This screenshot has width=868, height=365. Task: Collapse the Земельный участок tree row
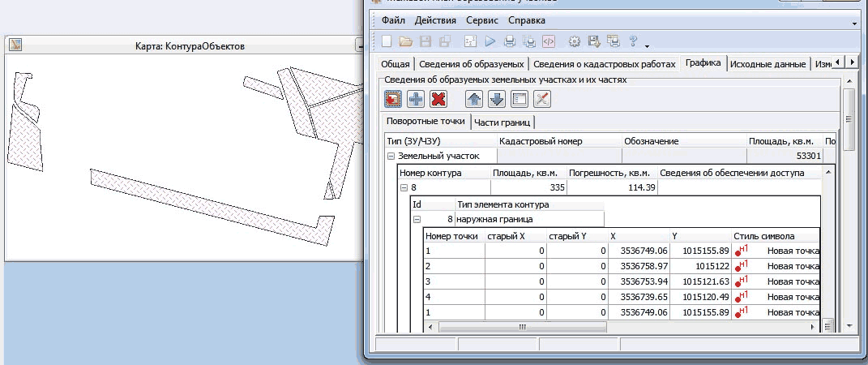(391, 156)
